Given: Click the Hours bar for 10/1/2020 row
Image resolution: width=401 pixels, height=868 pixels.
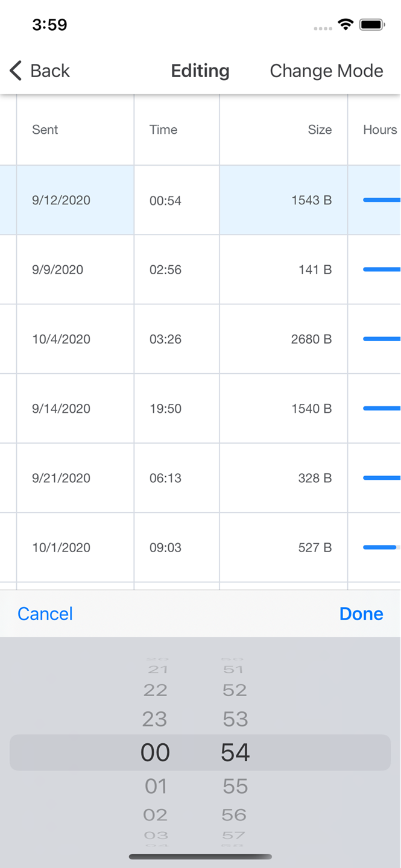Looking at the screenshot, I should 380,547.
